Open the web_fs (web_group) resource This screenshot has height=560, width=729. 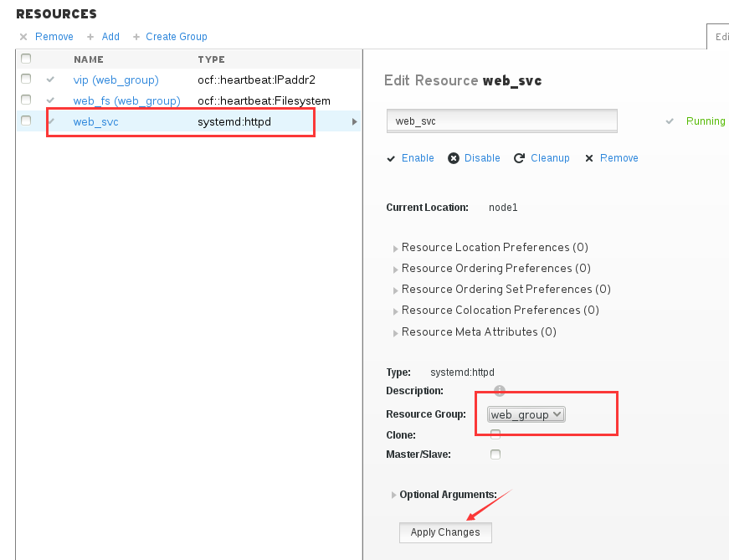point(126,101)
